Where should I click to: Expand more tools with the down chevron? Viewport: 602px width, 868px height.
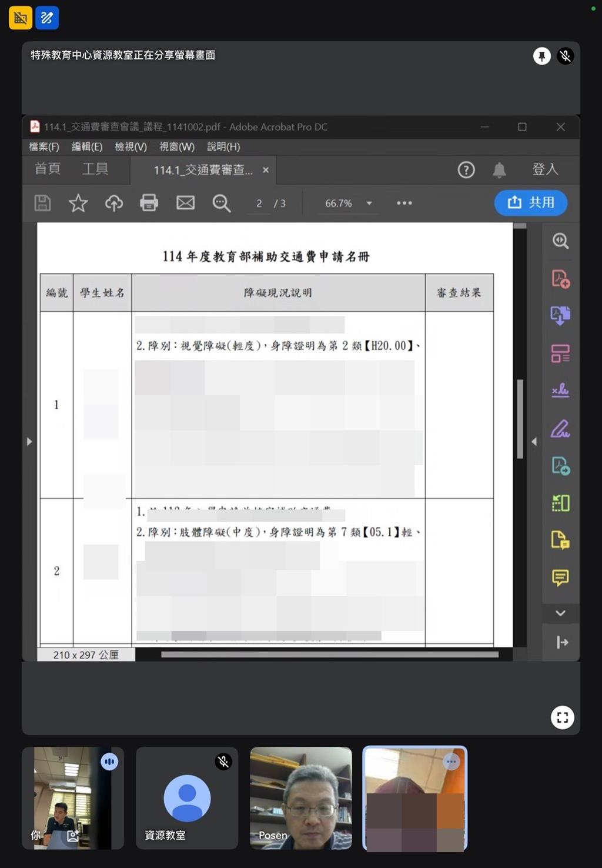pyautogui.click(x=560, y=613)
